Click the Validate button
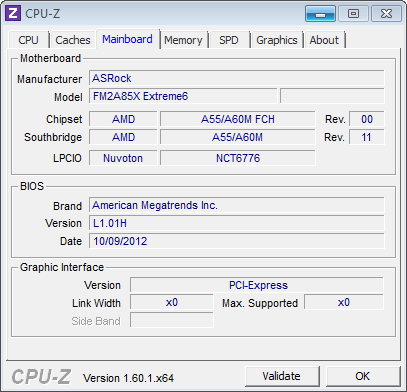The height and width of the screenshot is (392, 407). pyautogui.click(x=282, y=376)
